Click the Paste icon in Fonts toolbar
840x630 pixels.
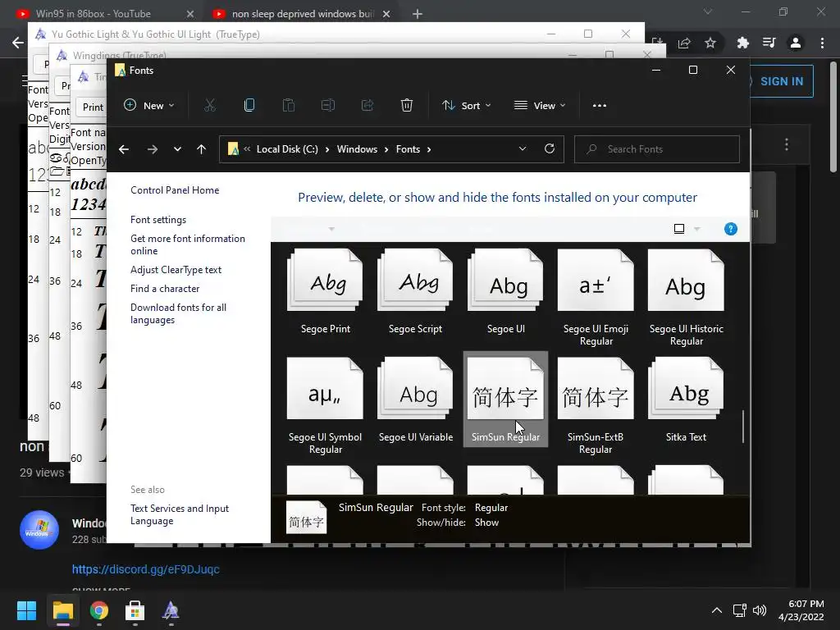click(288, 106)
